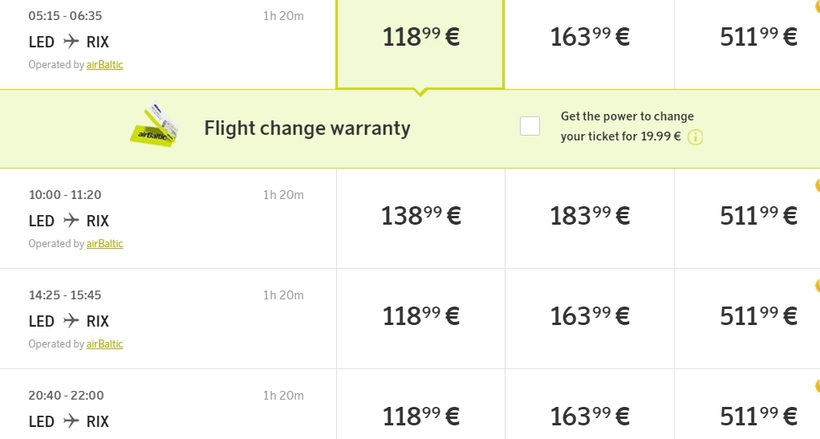The width and height of the screenshot is (820, 439).
Task: Click the Flight change warranty heading
Action: pyautogui.click(x=307, y=128)
